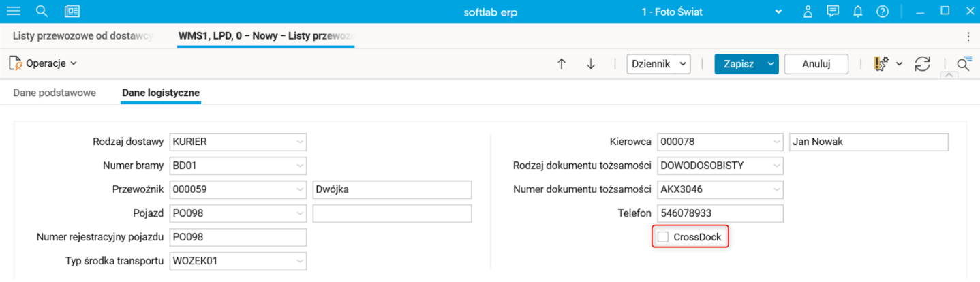Expand the Typ środka transportu dropdown
The image size is (980, 282).
(x=300, y=261)
